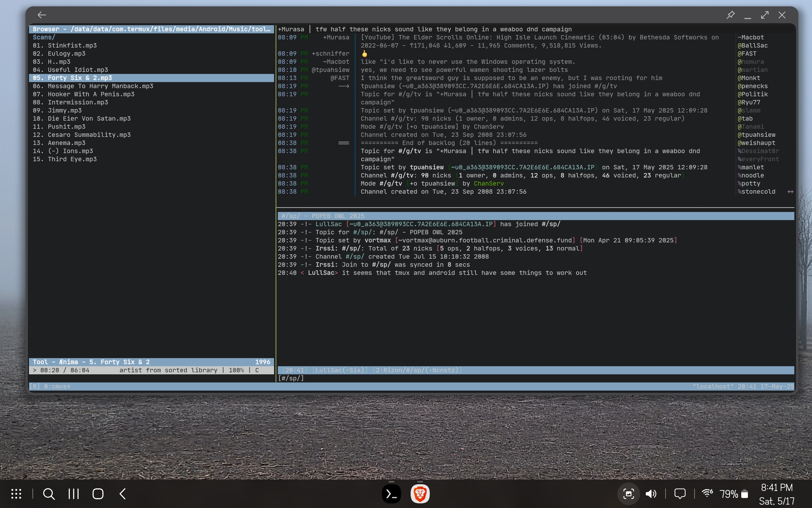The width and height of the screenshot is (812, 508).
Task: Click the 100% volume status in cmus
Action: (236, 370)
